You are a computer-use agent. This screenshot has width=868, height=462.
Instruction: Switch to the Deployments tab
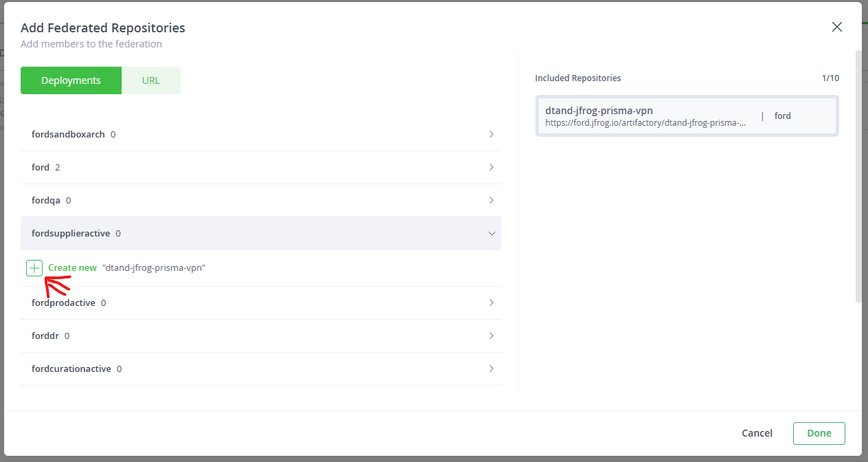point(71,80)
